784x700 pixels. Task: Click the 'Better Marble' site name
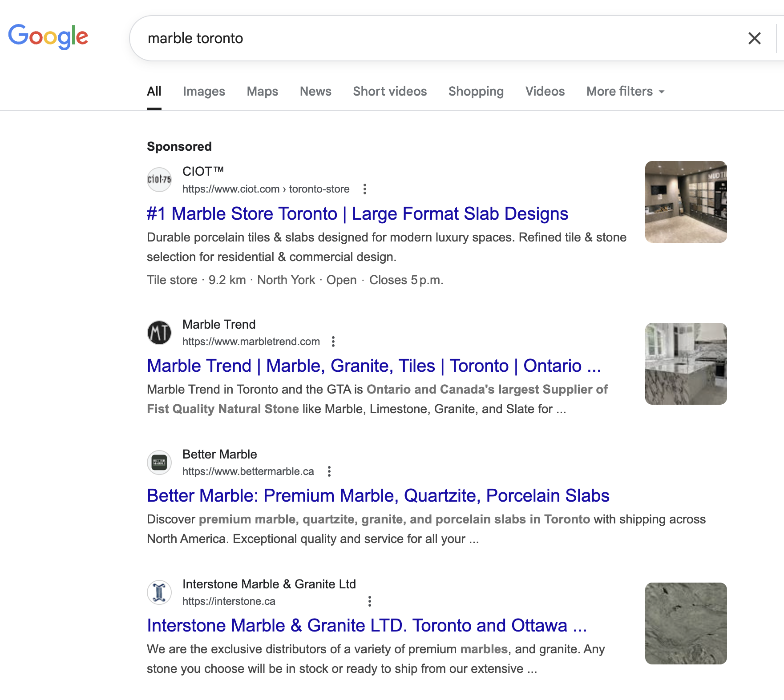click(220, 454)
